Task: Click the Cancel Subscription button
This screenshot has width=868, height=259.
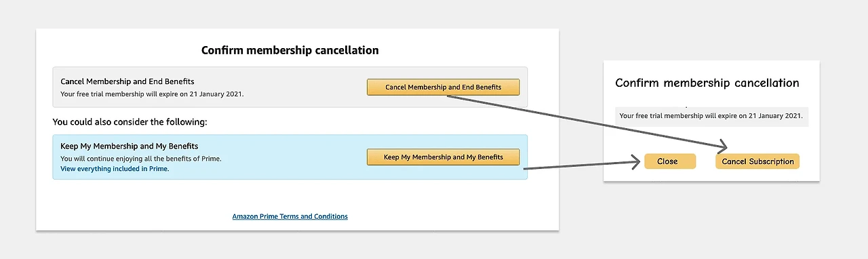Action: (x=757, y=161)
